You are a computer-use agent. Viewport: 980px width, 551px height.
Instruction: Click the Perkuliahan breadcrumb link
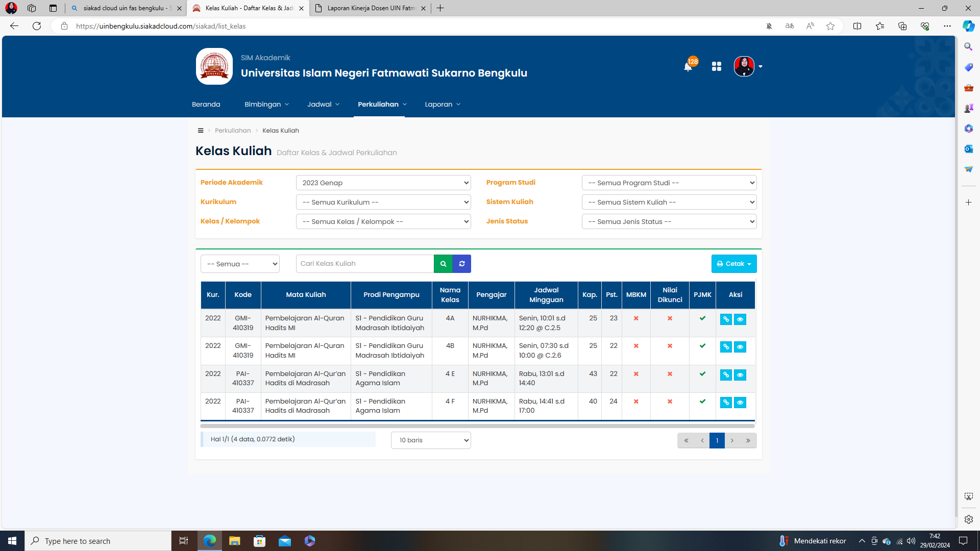[233, 131]
